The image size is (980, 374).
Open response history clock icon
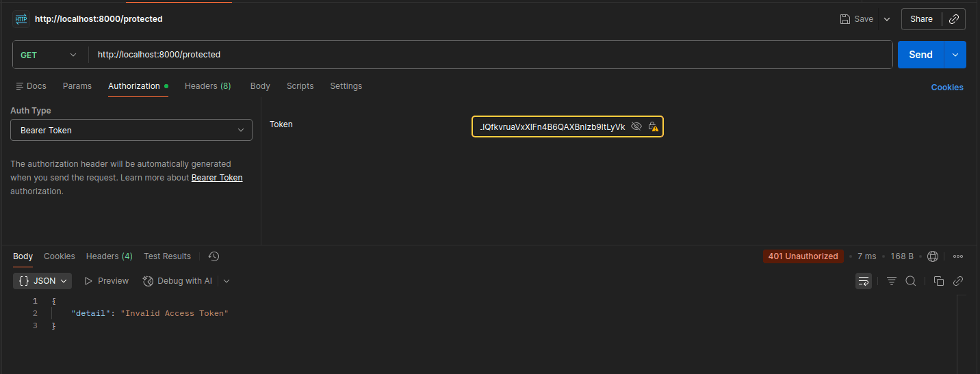coord(214,256)
